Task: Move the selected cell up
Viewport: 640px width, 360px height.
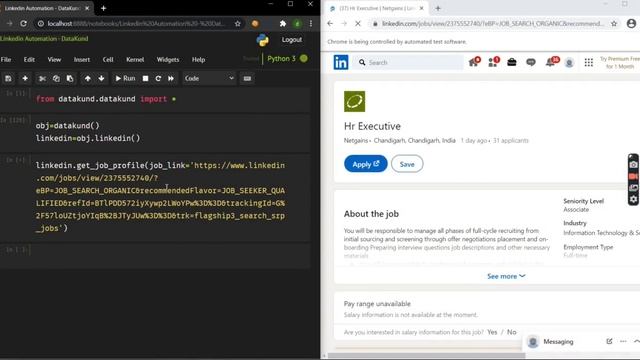Action: tap(87, 78)
